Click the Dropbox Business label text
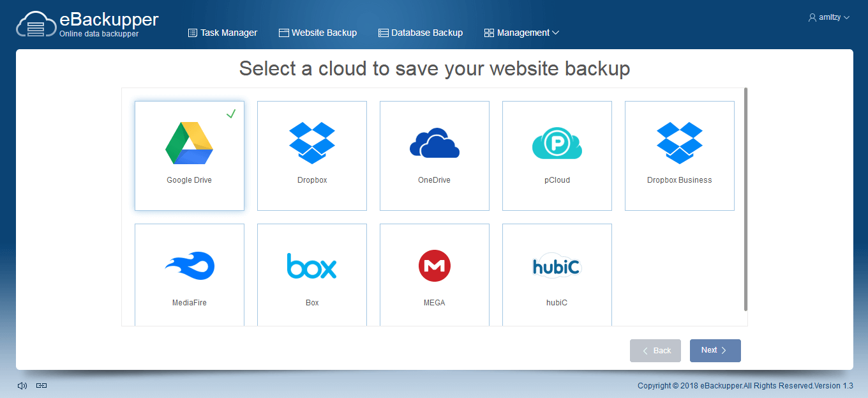Viewport: 868px width, 398px height. tap(680, 180)
